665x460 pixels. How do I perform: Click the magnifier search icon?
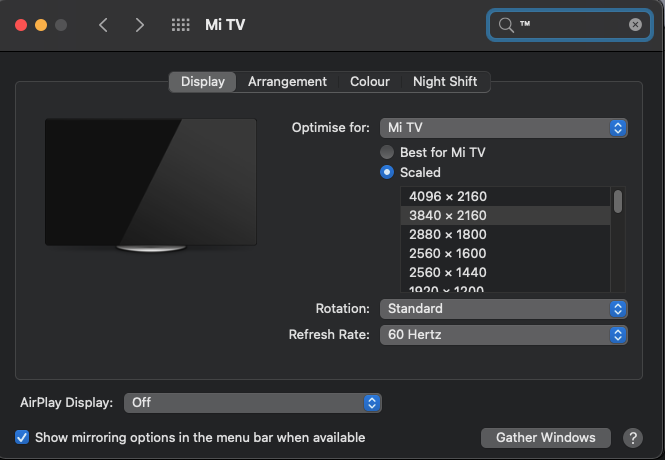tap(506, 25)
